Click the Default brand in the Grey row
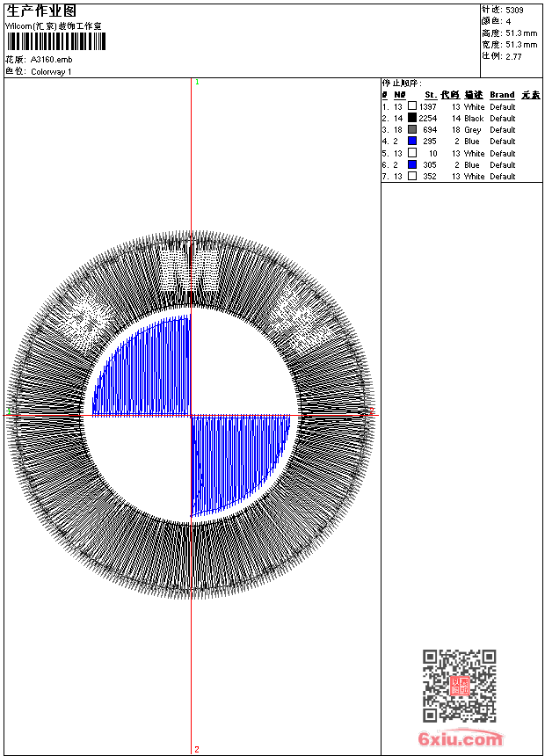This screenshot has width=545, height=756. click(503, 130)
